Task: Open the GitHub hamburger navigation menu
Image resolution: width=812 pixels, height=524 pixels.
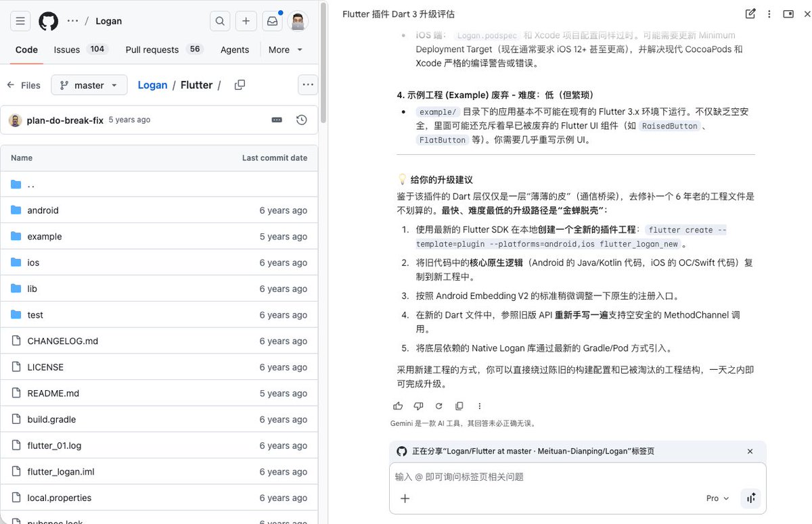Action: click(x=20, y=21)
